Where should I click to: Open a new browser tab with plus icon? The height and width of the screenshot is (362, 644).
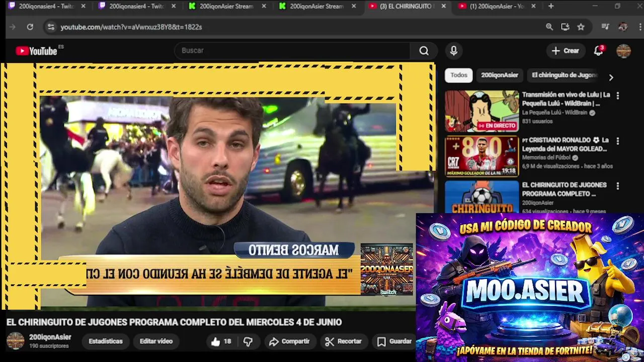(x=551, y=6)
